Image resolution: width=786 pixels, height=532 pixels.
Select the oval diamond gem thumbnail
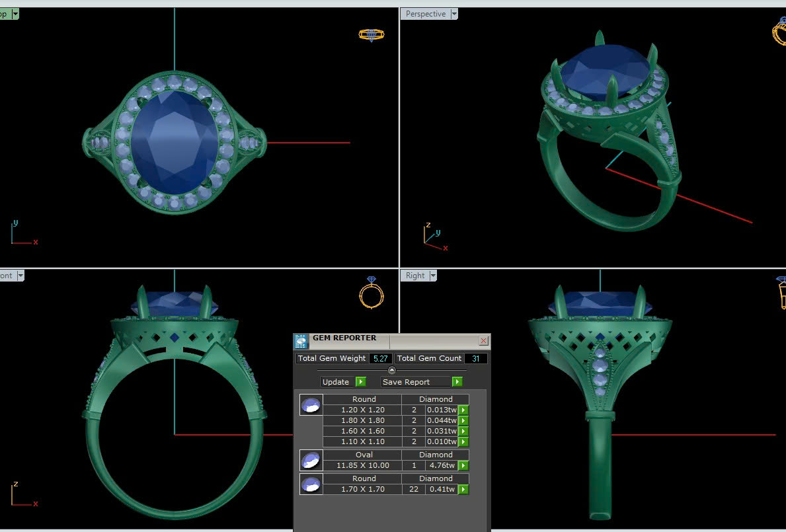click(311, 460)
